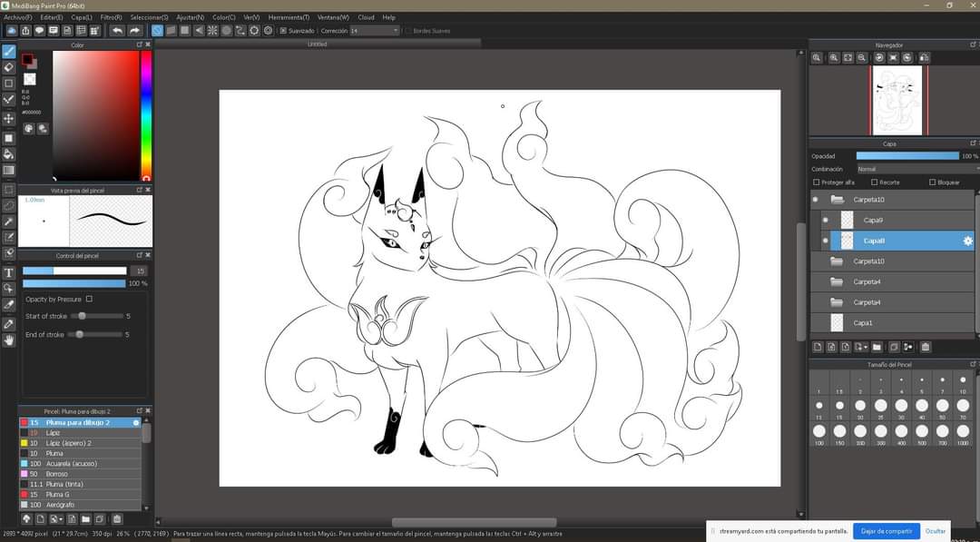Screen dimensions: 980x542
Task: Click the cloud save icon in top toolbar
Action: (11, 30)
